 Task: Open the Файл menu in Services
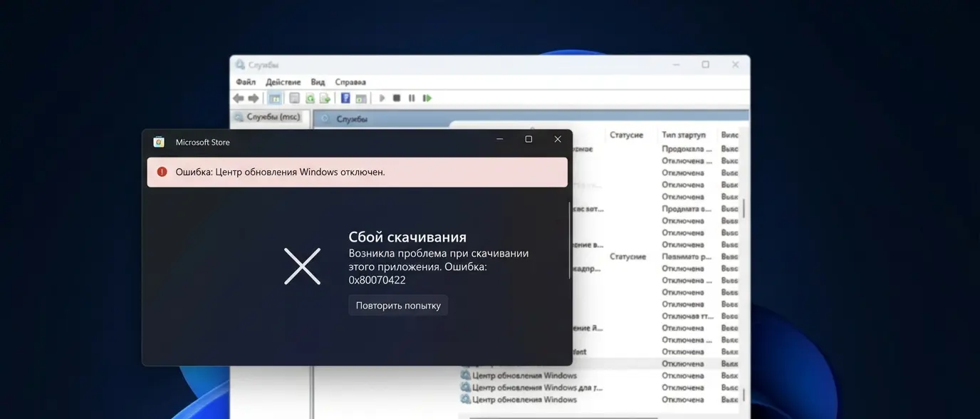[x=246, y=82]
